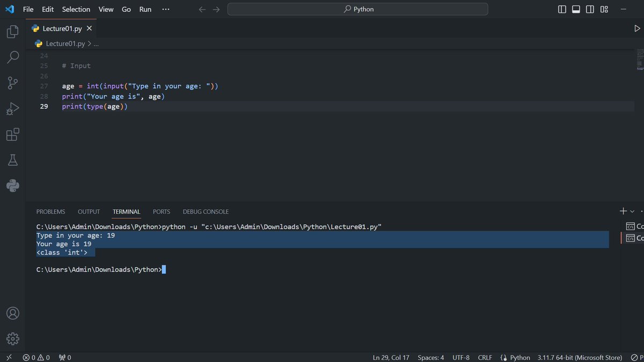This screenshot has width=644, height=362.
Task: Select Python interpreter 3.11.7 64-bit
Action: (580, 357)
